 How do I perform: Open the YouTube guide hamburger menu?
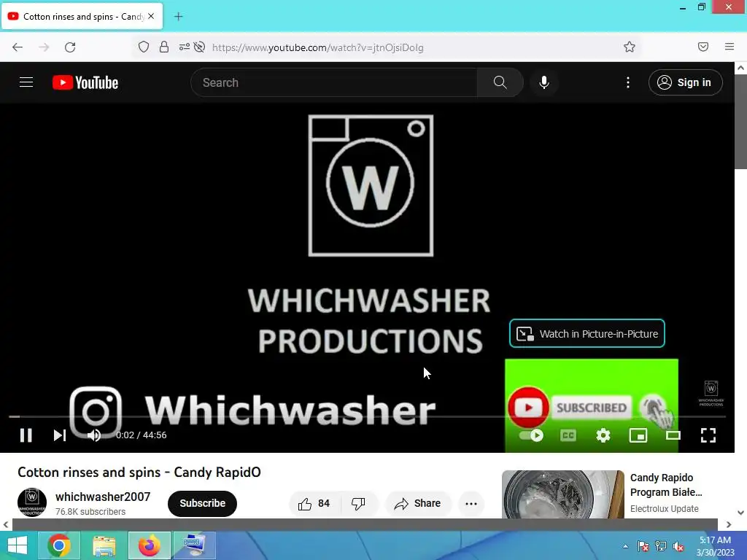click(26, 82)
